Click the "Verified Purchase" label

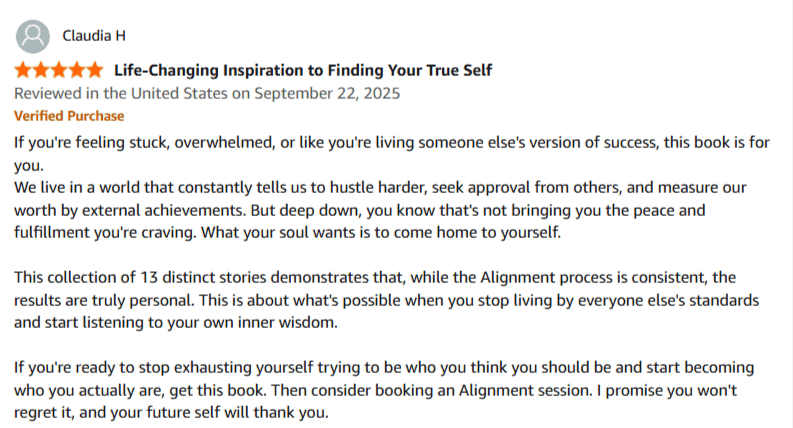point(68,116)
